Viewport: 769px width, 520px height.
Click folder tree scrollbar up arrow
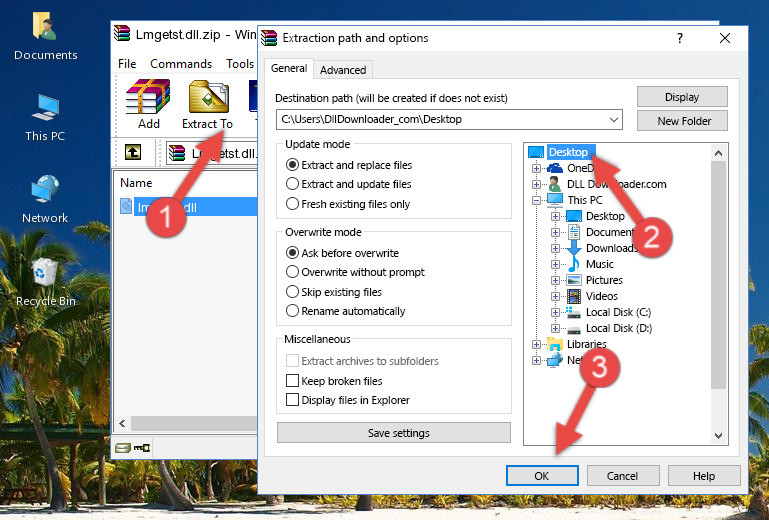coord(718,153)
